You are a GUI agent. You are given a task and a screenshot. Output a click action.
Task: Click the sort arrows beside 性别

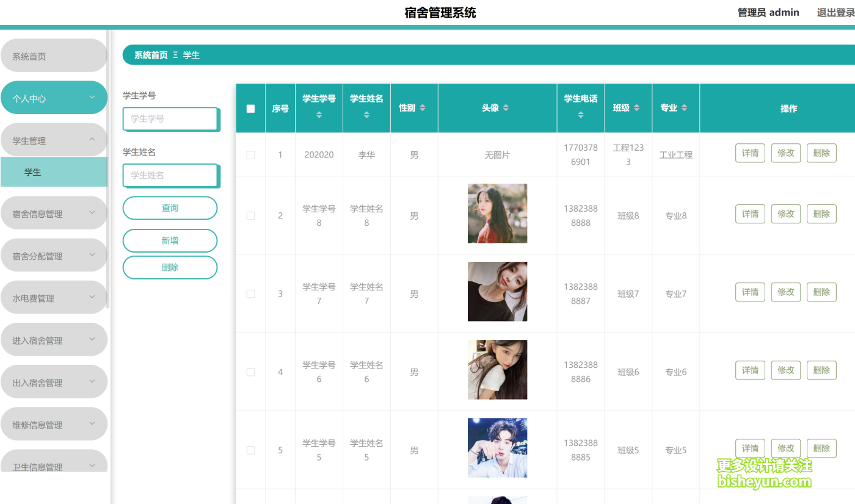point(423,108)
